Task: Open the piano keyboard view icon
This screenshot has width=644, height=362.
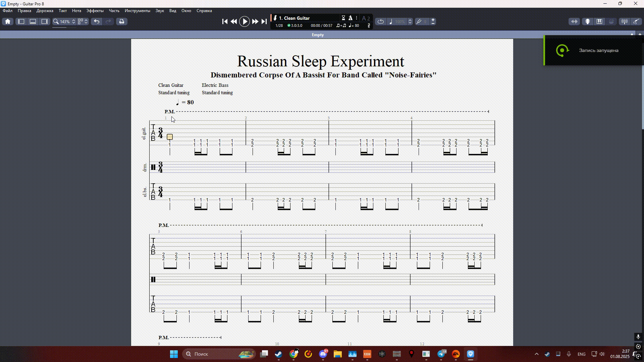Action: pos(599,21)
